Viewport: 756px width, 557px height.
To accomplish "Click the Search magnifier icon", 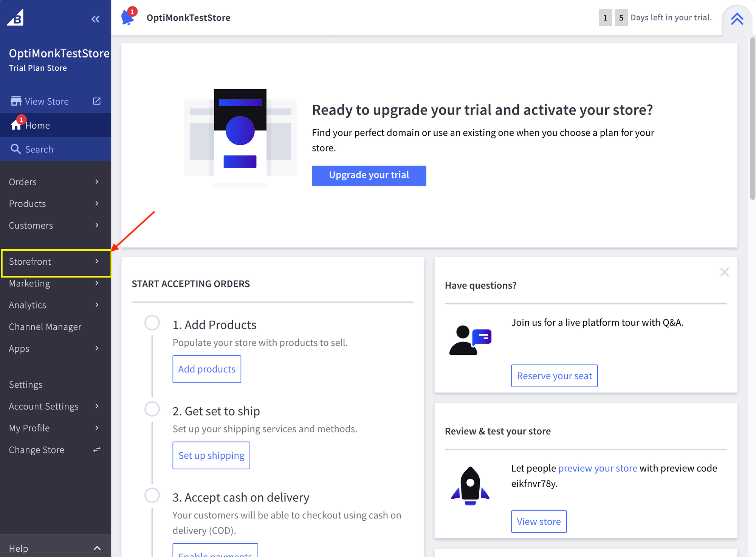I will pyautogui.click(x=15, y=149).
